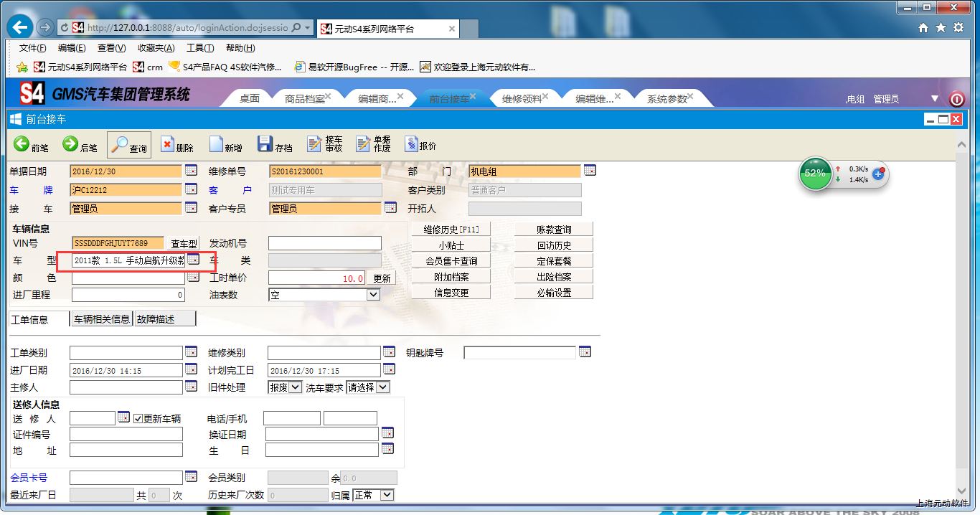980x515 pixels.
Task: Switch to the 维修领料 tab
Action: pos(522,99)
